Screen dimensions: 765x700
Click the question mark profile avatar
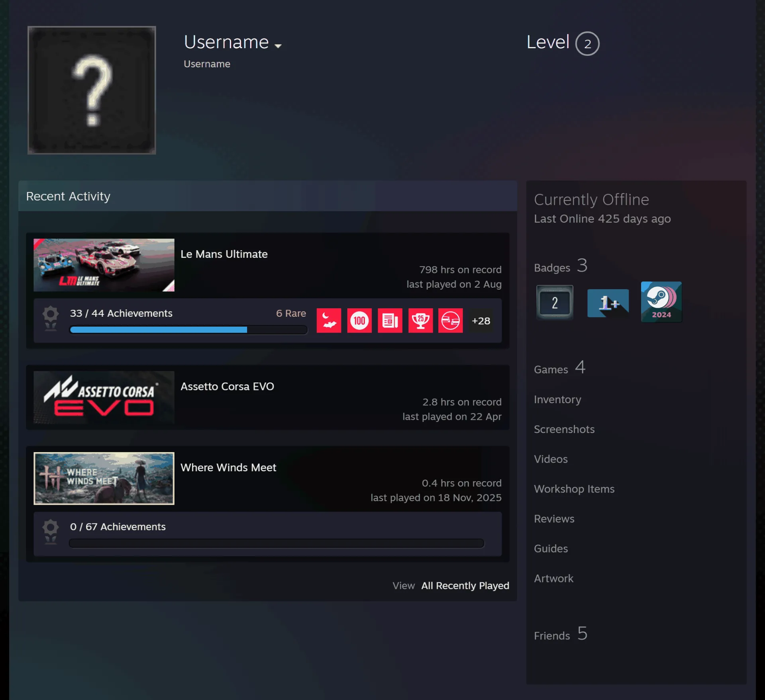click(92, 90)
